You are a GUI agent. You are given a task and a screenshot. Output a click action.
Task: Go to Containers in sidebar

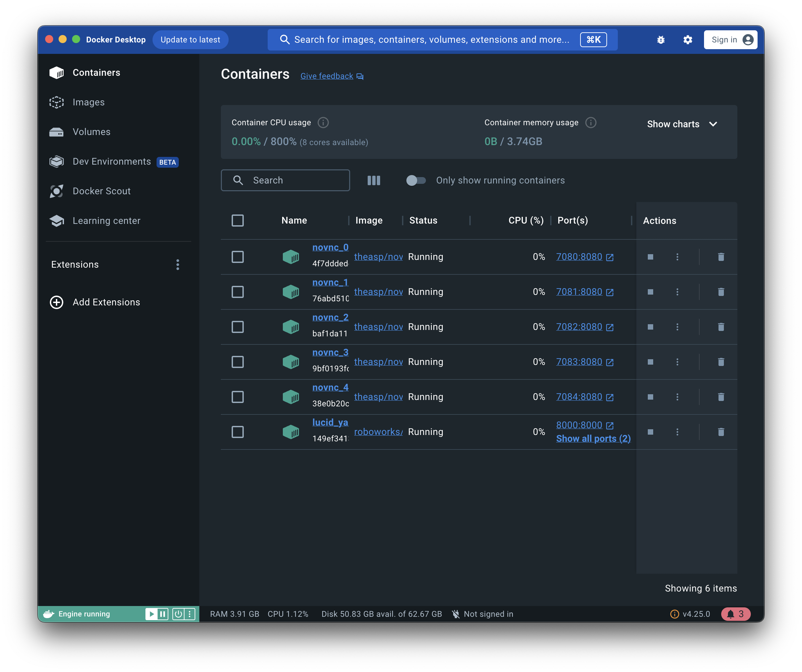coord(119,72)
